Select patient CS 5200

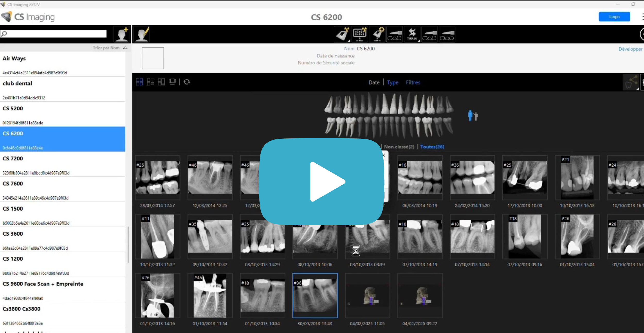pyautogui.click(x=63, y=114)
